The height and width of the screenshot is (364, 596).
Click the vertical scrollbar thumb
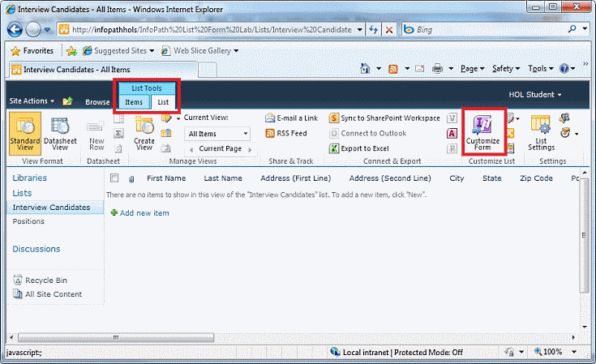tap(584, 235)
